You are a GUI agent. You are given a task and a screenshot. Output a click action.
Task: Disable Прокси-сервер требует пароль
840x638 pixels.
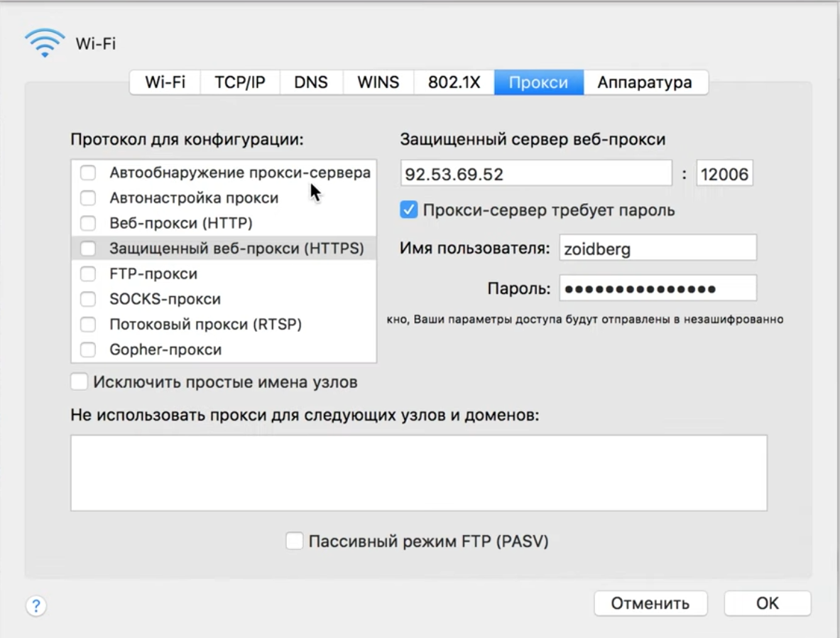(x=410, y=210)
